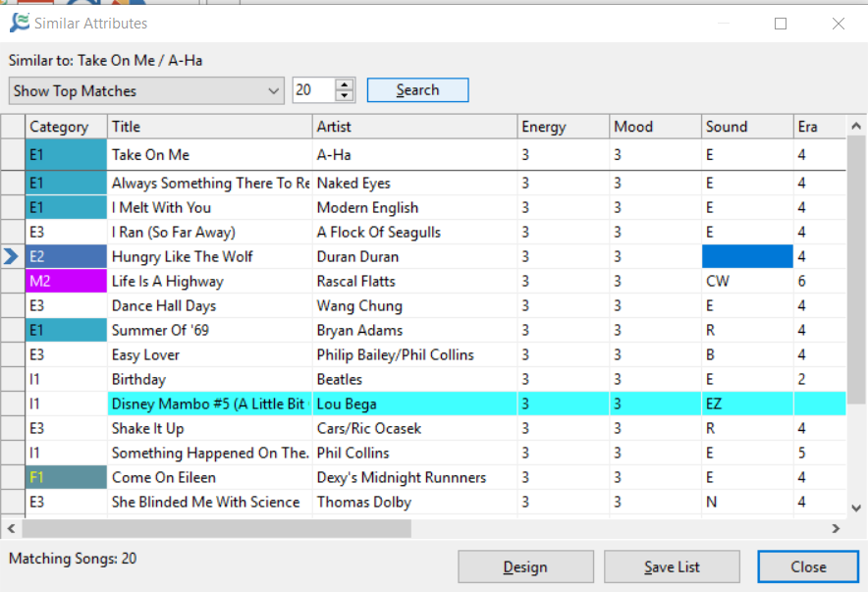Viewport: 868px width, 592px height.
Task: Select Summer Of '69 title
Action: click(210, 330)
